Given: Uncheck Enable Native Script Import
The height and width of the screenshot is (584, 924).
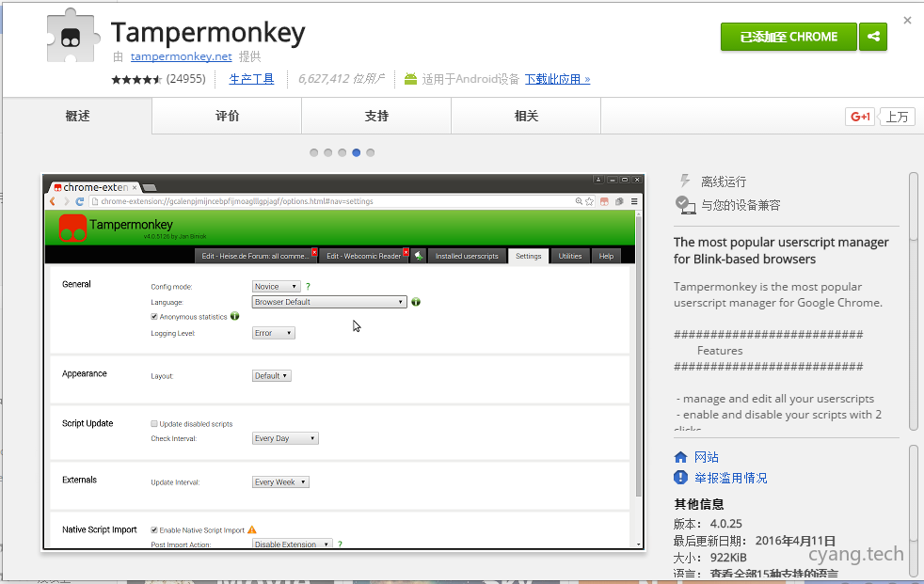Looking at the screenshot, I should click(154, 530).
